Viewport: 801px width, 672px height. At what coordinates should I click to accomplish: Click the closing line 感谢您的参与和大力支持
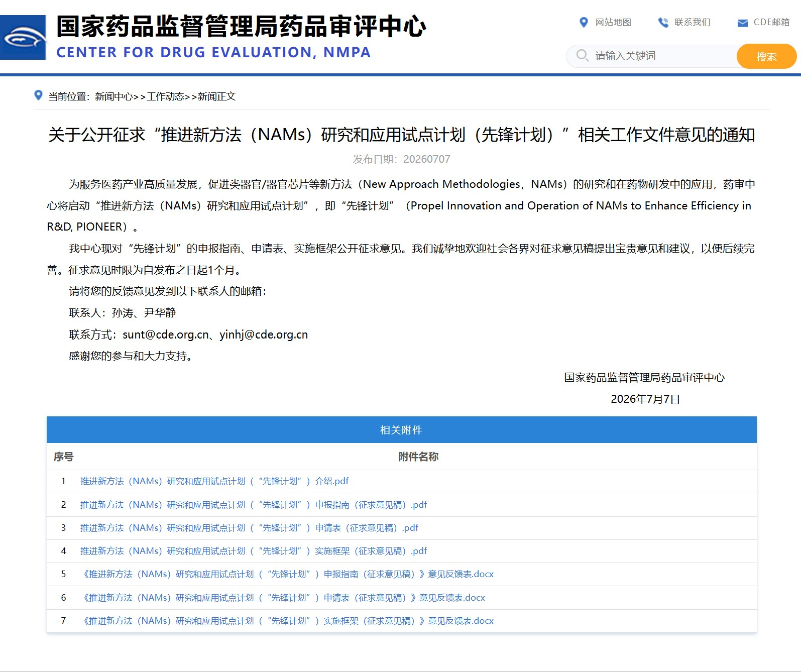(x=131, y=356)
